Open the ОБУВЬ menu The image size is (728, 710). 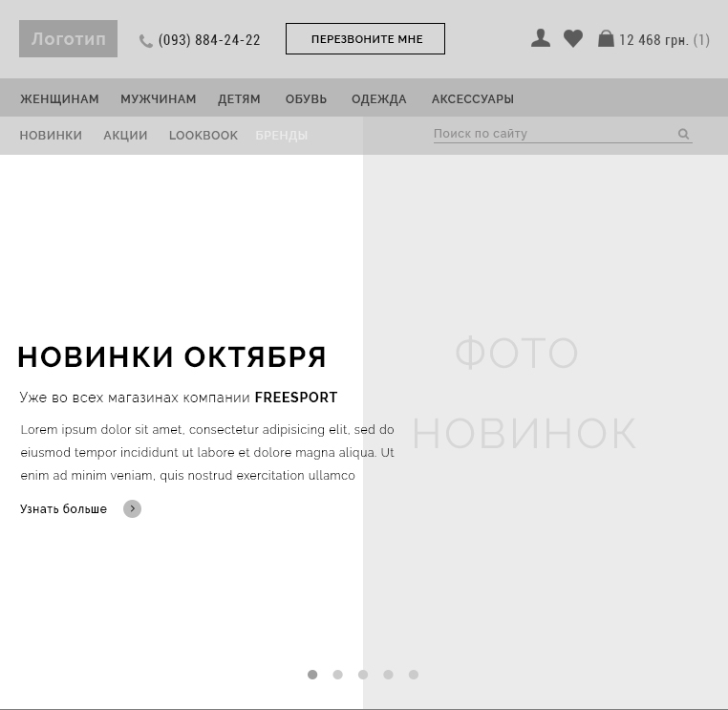tap(306, 99)
